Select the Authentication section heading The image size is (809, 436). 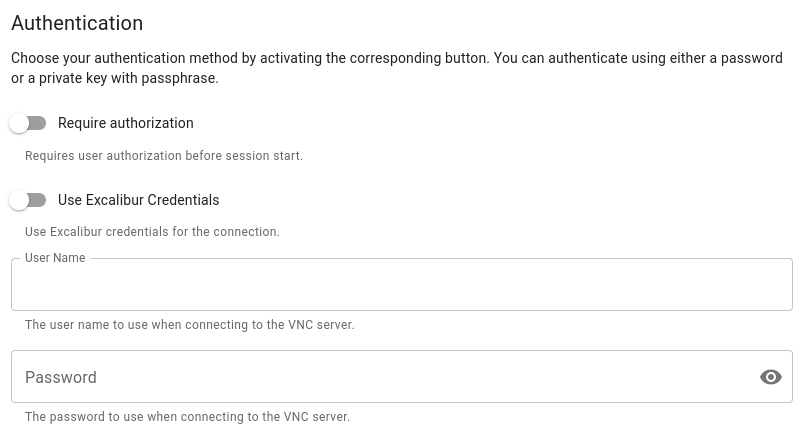coord(77,23)
